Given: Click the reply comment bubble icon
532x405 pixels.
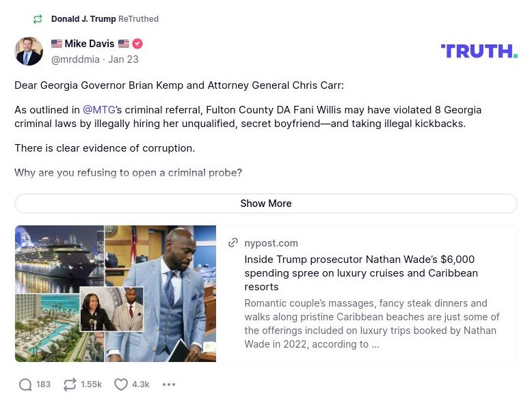Looking at the screenshot, I should coord(25,385).
